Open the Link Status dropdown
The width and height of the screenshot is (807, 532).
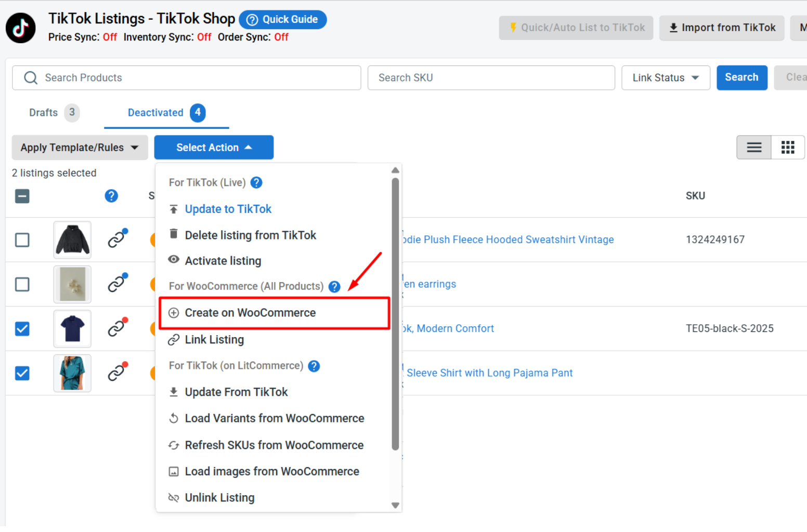(x=666, y=77)
